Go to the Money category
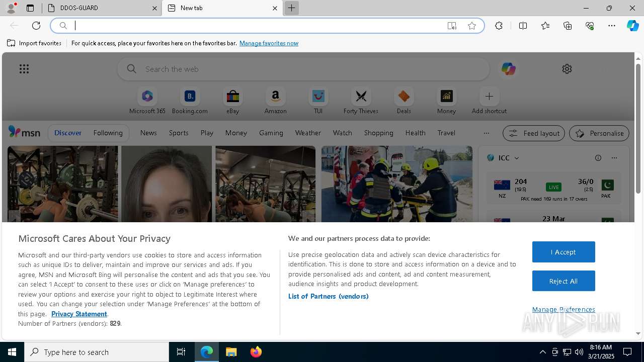Screen dimensions: 644x362 [236, 133]
